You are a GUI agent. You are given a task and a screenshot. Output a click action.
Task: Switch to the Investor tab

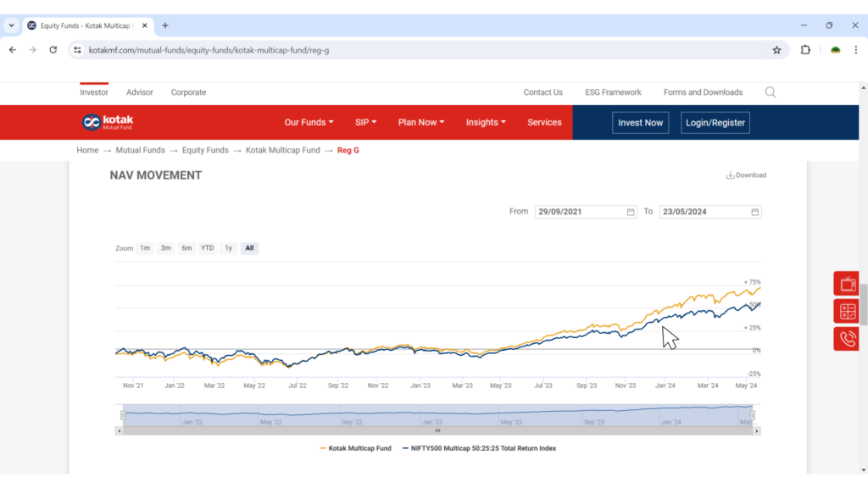94,92
